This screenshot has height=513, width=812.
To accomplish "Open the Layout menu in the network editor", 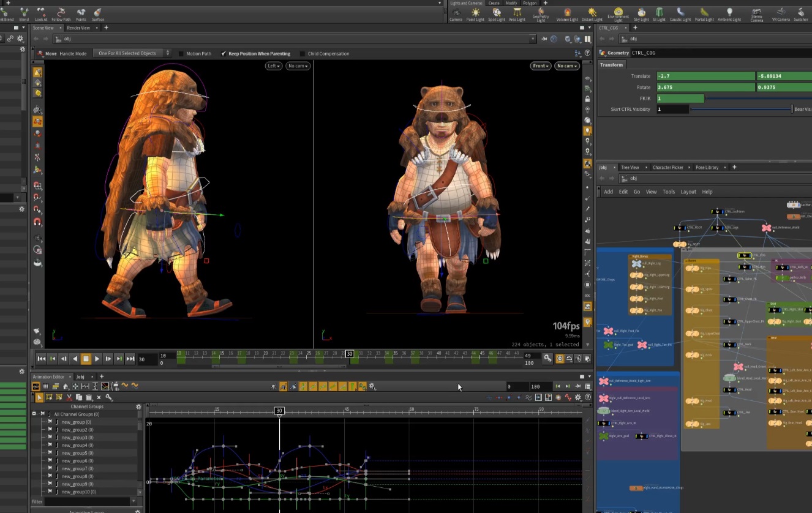I will [688, 192].
